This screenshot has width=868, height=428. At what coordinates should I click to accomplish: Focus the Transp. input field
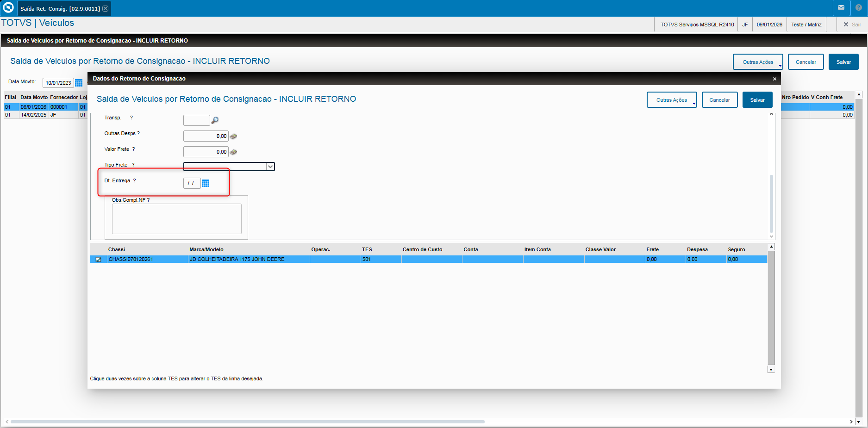click(x=197, y=120)
